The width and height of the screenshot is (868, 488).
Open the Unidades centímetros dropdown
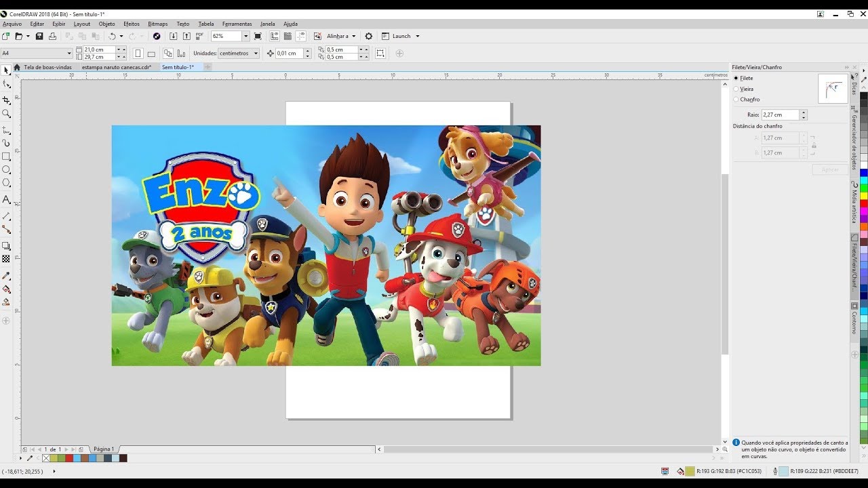(x=256, y=53)
